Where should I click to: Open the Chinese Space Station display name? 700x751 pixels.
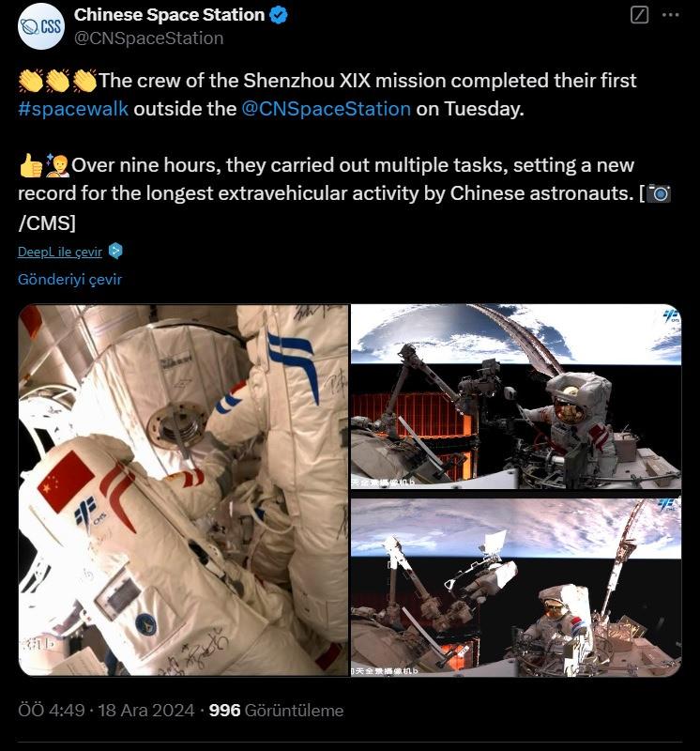tap(169, 15)
